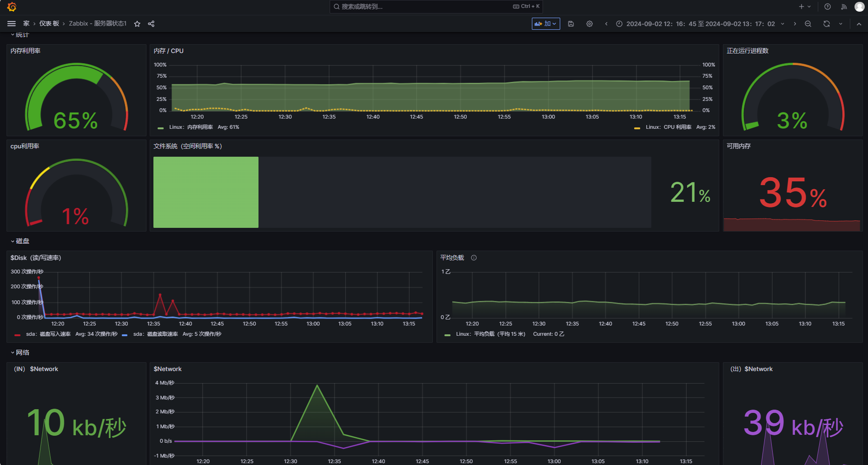Open the 可用内存 panel title menu
Viewport: 868px width, 465px height.
click(x=739, y=146)
